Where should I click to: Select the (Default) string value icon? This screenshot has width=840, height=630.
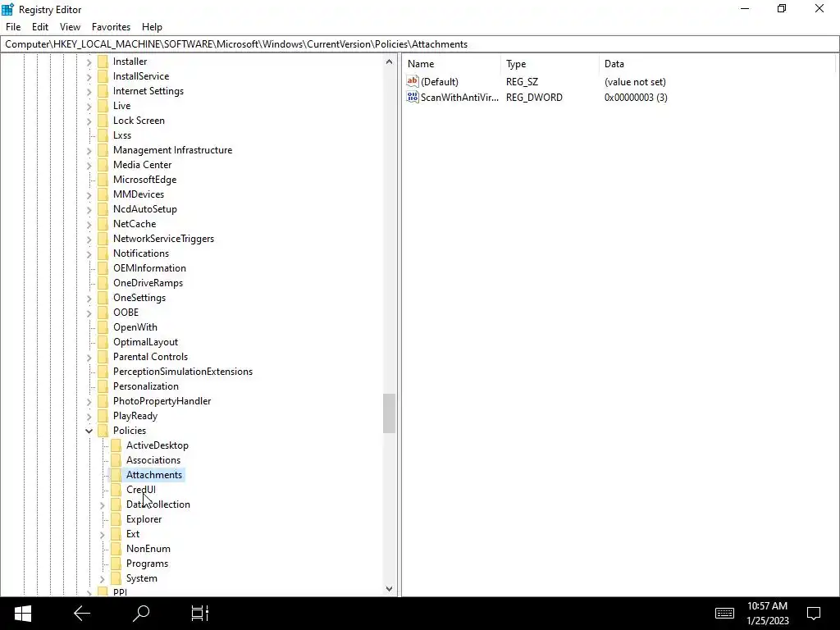413,81
